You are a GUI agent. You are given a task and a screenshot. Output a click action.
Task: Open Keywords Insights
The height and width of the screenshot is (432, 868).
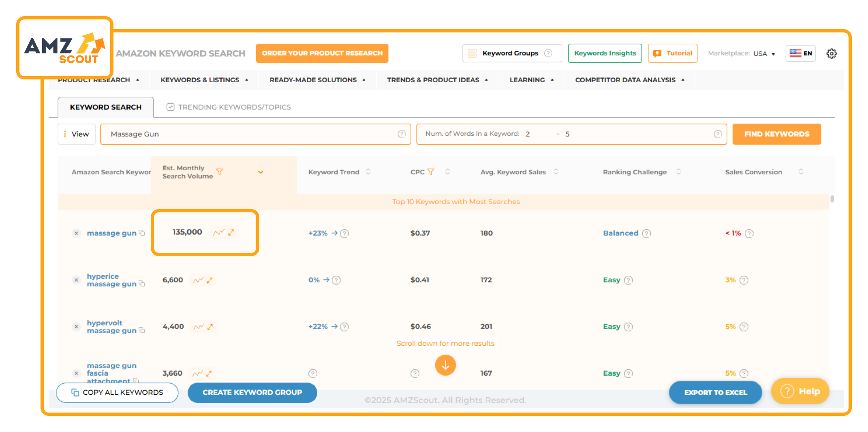(605, 53)
